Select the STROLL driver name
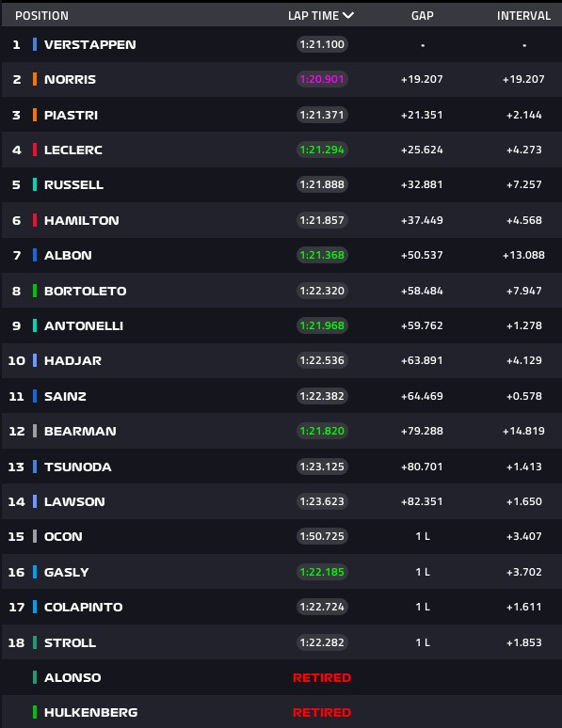 [71, 642]
